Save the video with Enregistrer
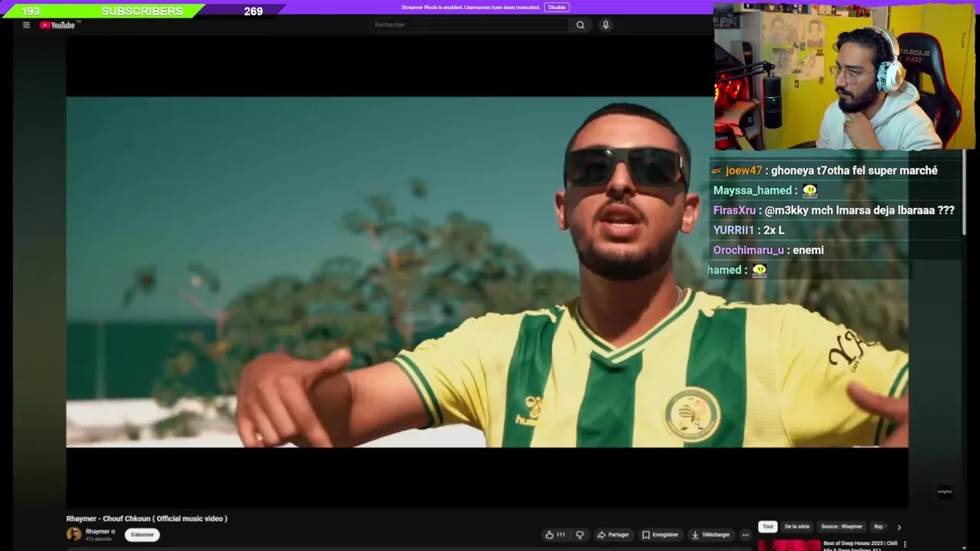The height and width of the screenshot is (551, 980). point(660,535)
